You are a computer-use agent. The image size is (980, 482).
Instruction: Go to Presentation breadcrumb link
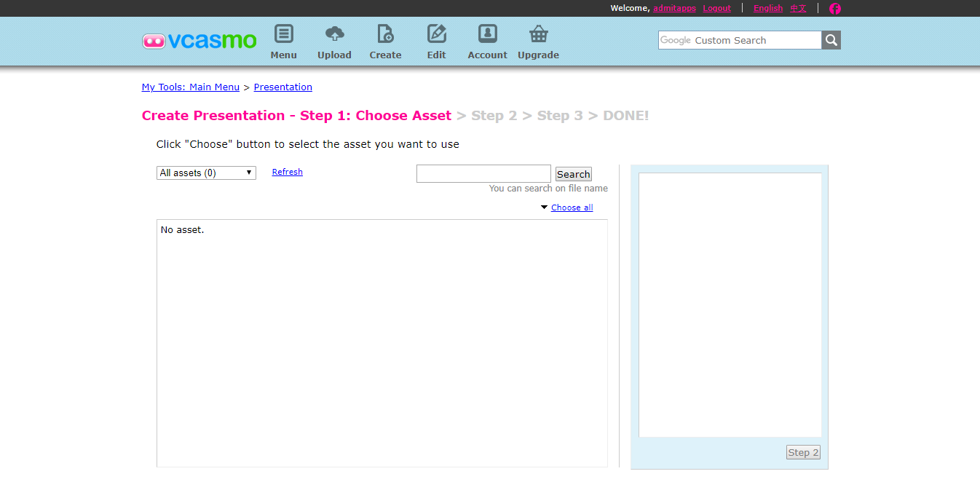click(283, 87)
